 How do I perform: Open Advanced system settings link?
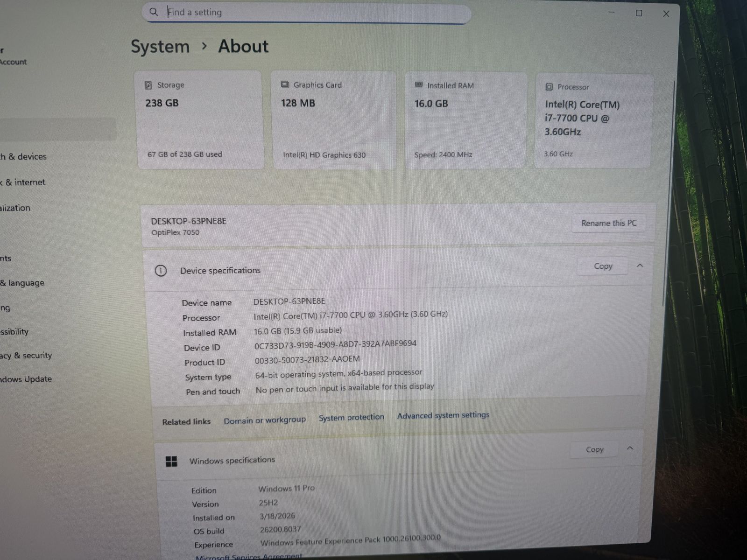coord(443,415)
